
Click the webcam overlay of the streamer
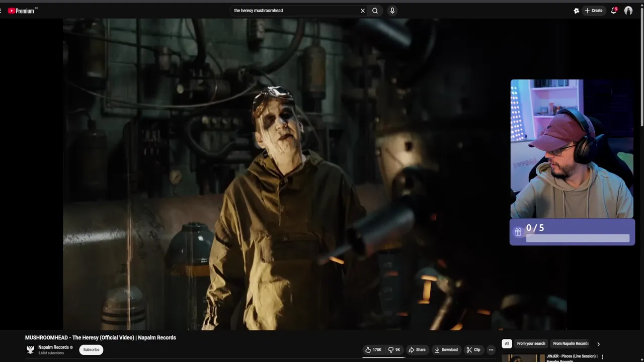point(572,149)
